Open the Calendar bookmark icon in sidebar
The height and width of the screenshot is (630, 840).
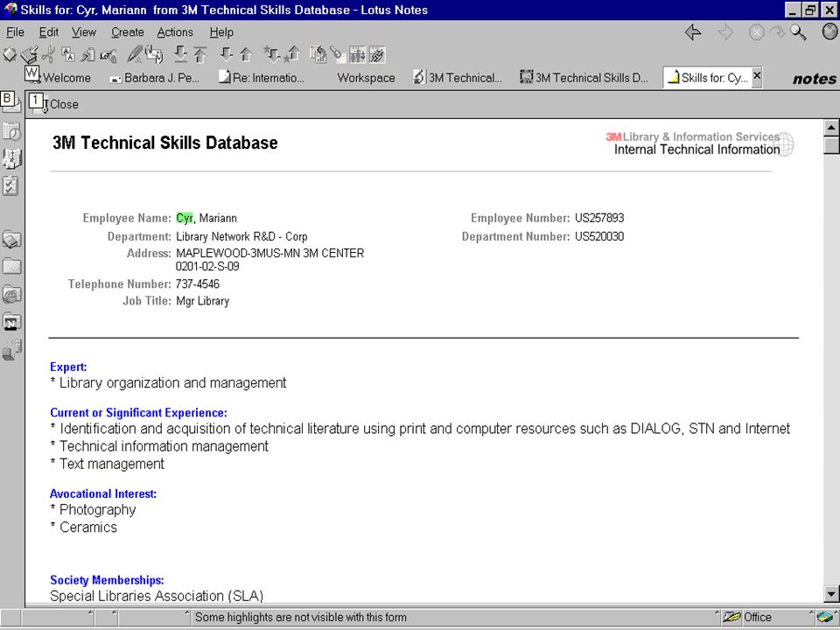tap(11, 130)
